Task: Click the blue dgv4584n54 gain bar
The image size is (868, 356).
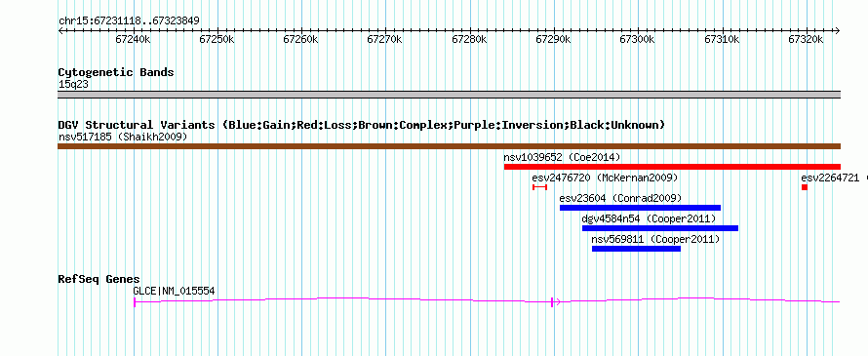Action: point(660,228)
